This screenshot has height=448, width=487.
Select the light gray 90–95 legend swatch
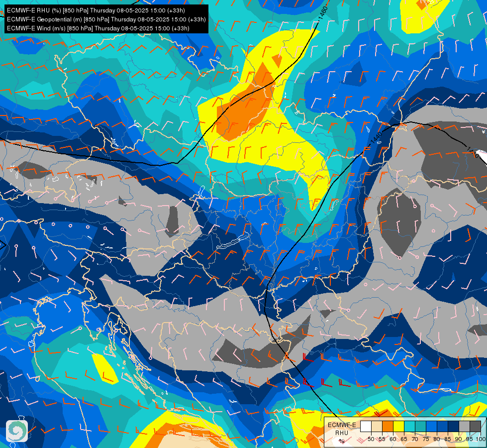click(x=464, y=426)
